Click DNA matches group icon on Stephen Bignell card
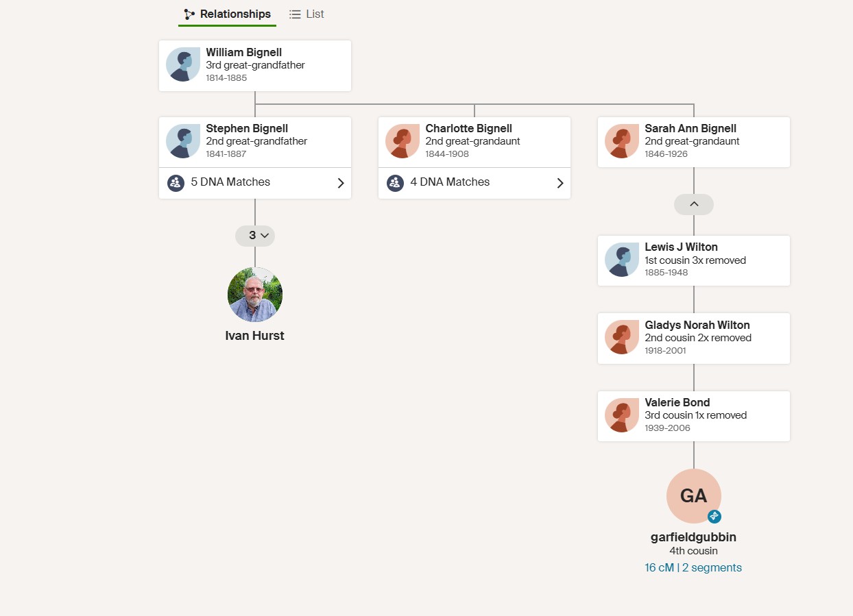This screenshot has width=853, height=616. pyautogui.click(x=176, y=183)
